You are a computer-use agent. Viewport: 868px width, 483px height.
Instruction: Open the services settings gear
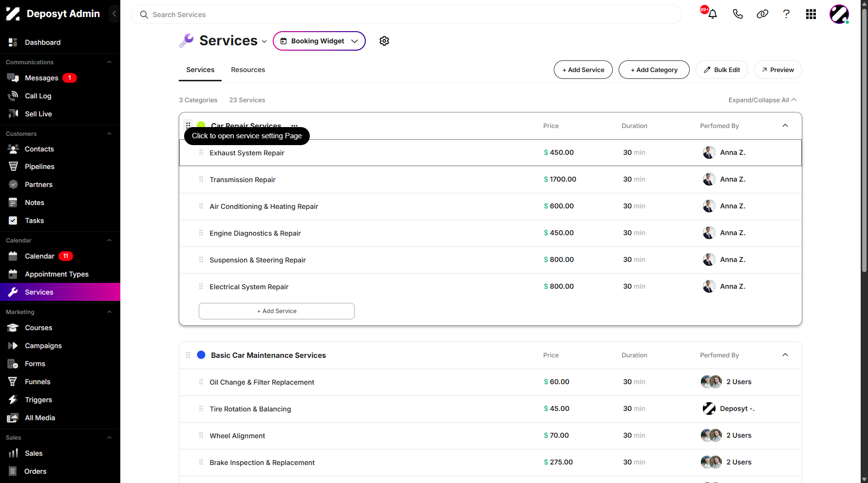tap(384, 41)
